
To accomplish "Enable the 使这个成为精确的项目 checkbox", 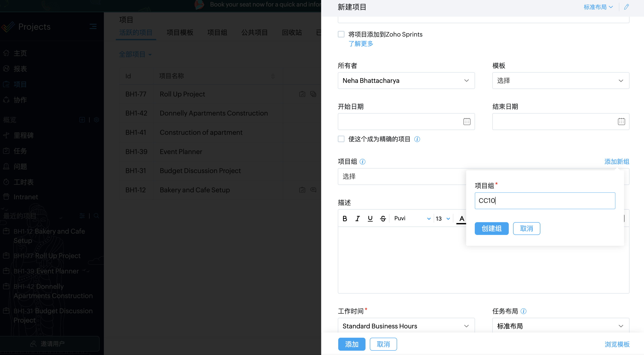I will click(x=341, y=139).
